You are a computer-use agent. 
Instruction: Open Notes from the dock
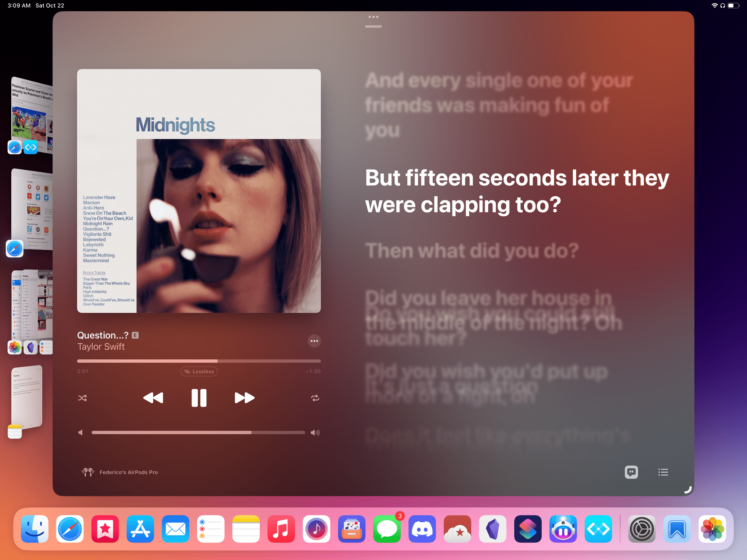246,529
